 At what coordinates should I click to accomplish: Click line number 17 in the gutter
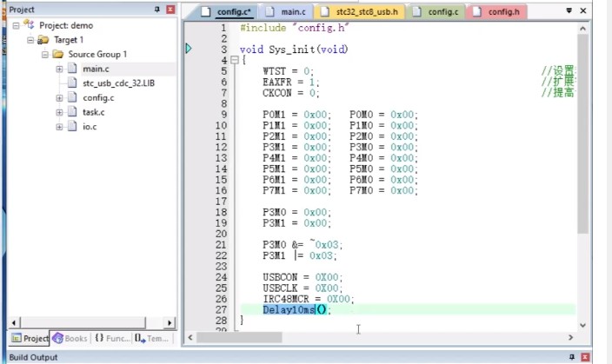[x=221, y=202]
